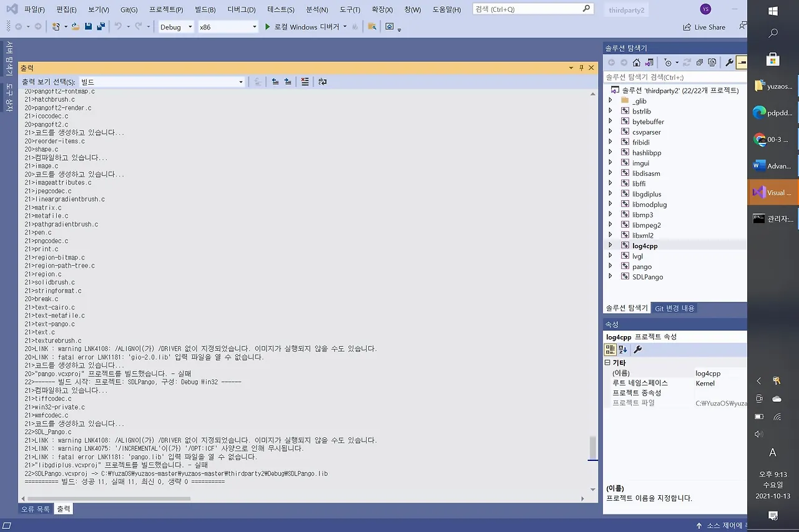799x532 pixels.
Task: Select the imgui project in the tree
Action: (x=640, y=163)
